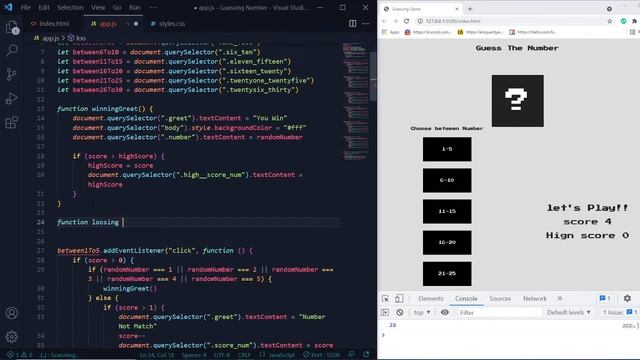Image resolution: width=640 pixels, height=360 pixels.
Task: Select the Console tab in DevTools
Action: [466, 298]
